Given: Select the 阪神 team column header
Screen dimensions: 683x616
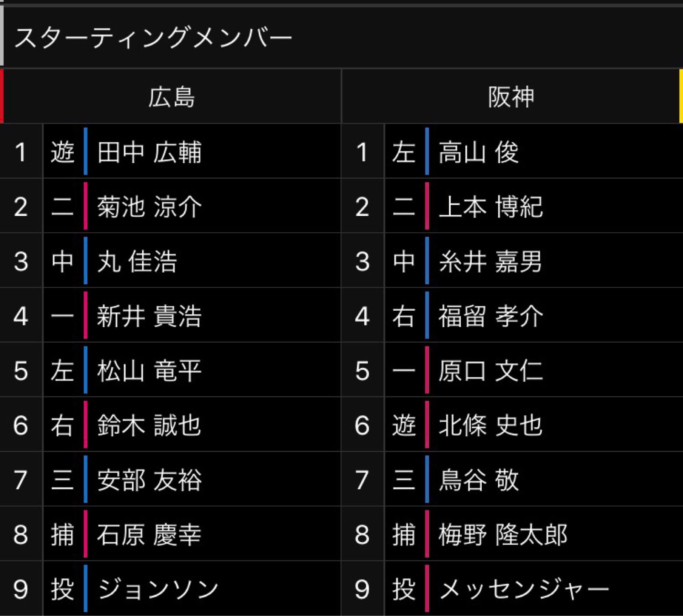Looking at the screenshot, I should (x=511, y=97).
